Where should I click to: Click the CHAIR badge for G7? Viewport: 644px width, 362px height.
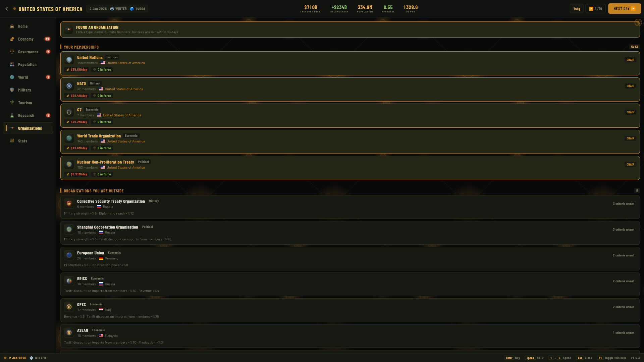pos(630,112)
